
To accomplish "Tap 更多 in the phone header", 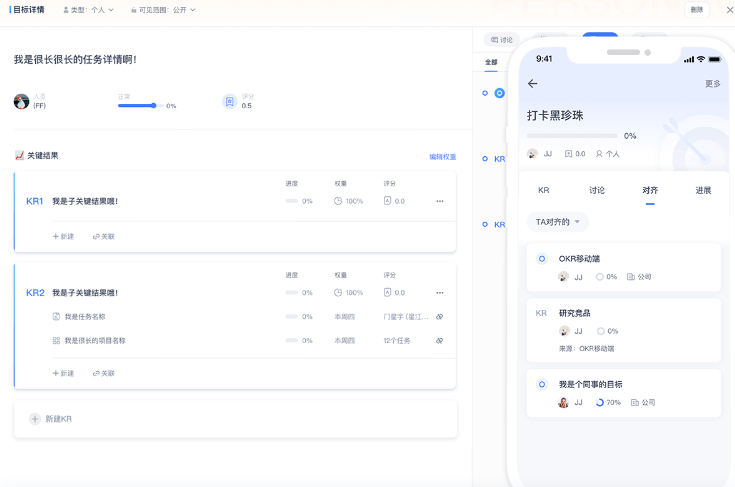I will [x=712, y=83].
